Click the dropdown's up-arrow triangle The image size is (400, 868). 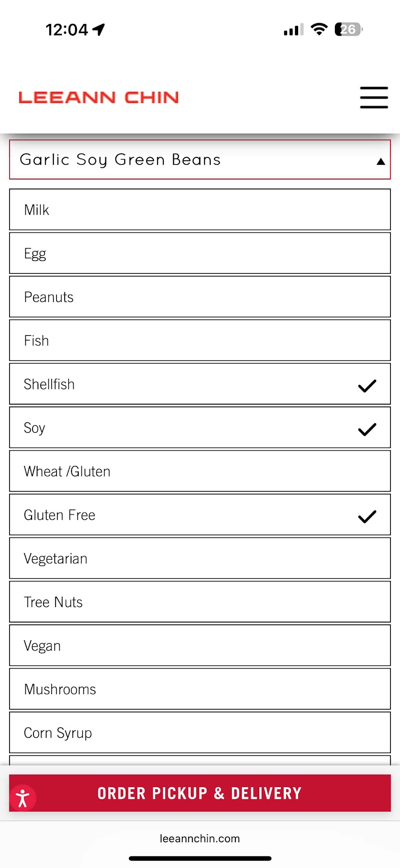[381, 161]
